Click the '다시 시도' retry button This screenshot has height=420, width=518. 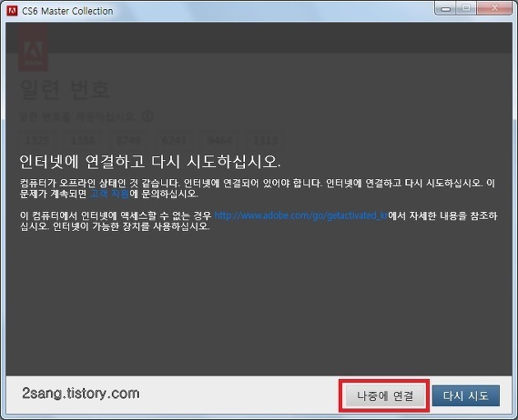coord(466,395)
